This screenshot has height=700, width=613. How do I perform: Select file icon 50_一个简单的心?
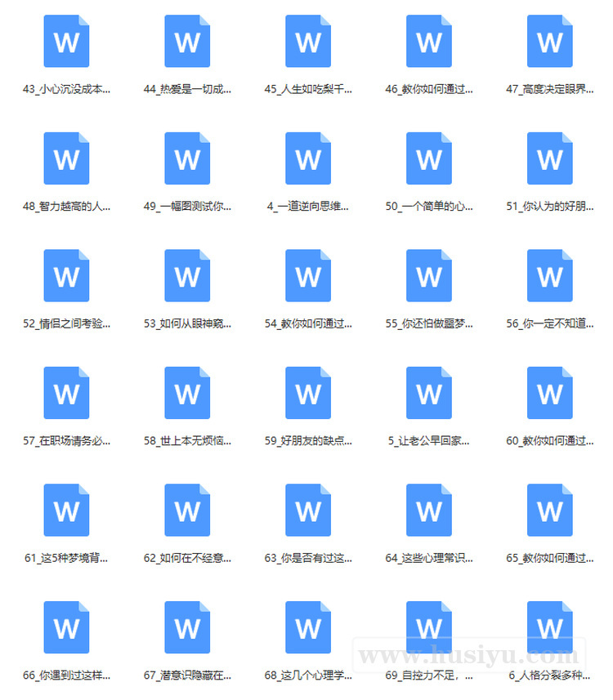pos(429,158)
